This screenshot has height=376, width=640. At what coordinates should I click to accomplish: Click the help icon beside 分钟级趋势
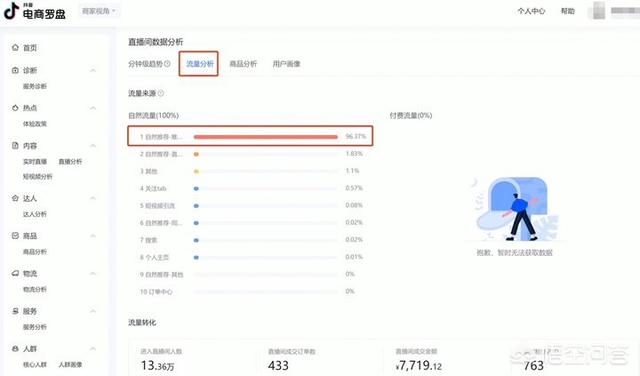point(167,64)
